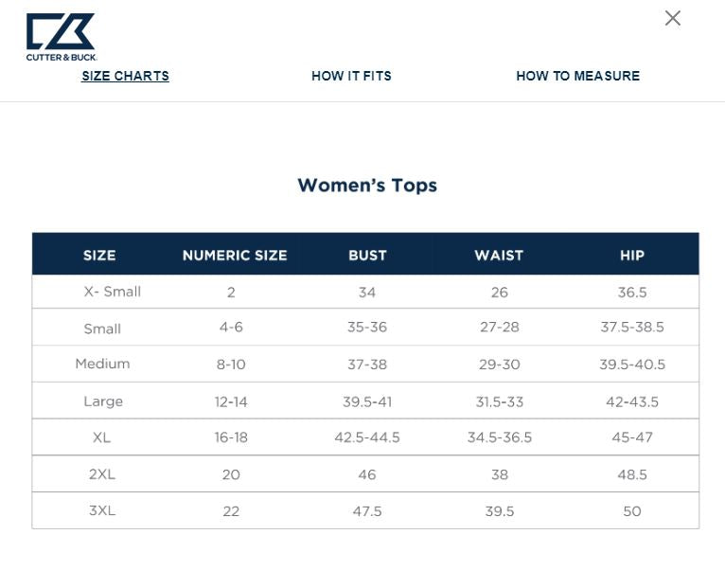725x588 pixels.
Task: Open the How It Fits tab
Action: pos(351,76)
